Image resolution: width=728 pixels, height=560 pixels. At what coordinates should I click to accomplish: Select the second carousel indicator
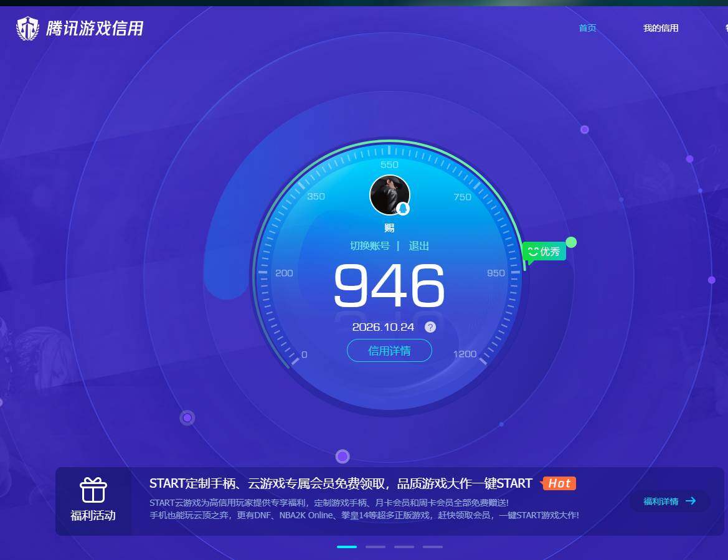coord(376,547)
